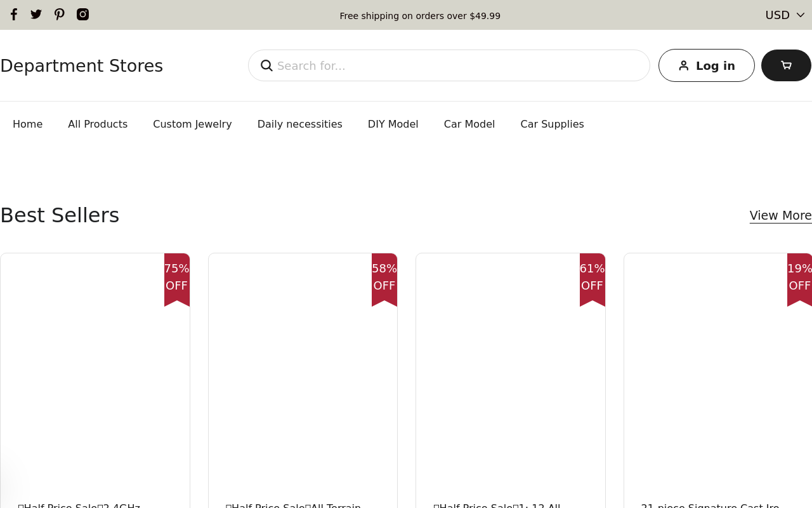
Task: Select the Home menu item
Action: tap(28, 124)
